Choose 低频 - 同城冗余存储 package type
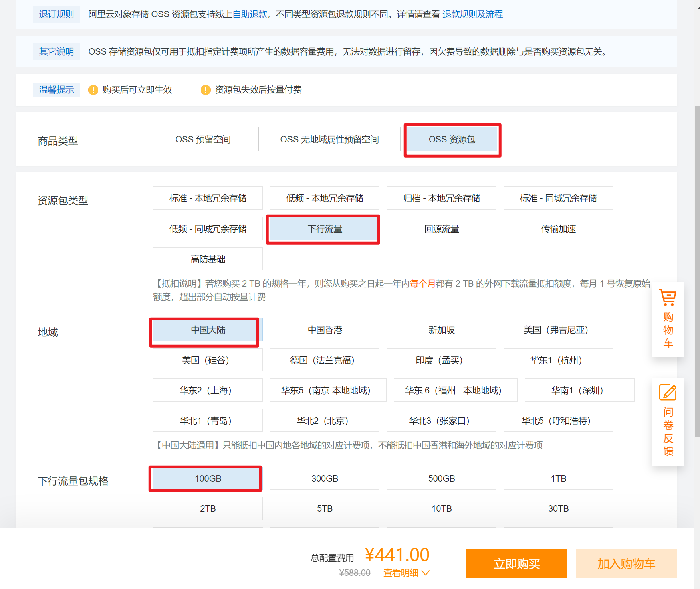The height and width of the screenshot is (589, 700). [x=208, y=229]
